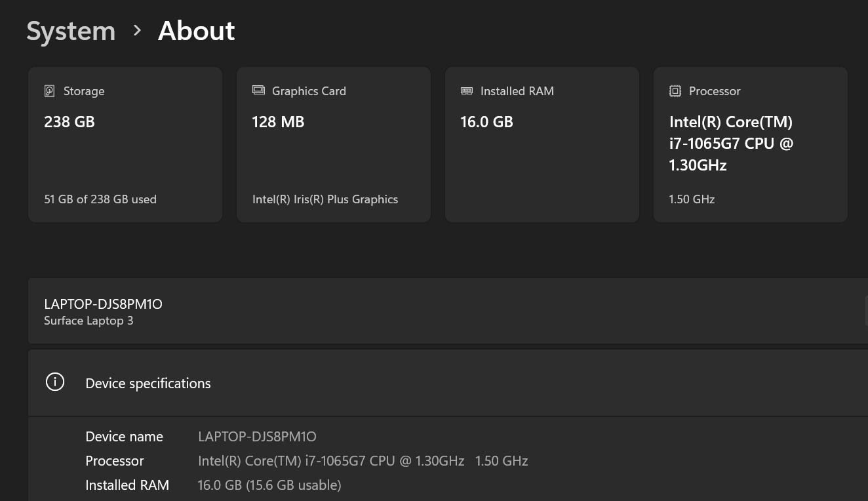Click the Device specifications info icon
868x501 pixels.
point(55,382)
